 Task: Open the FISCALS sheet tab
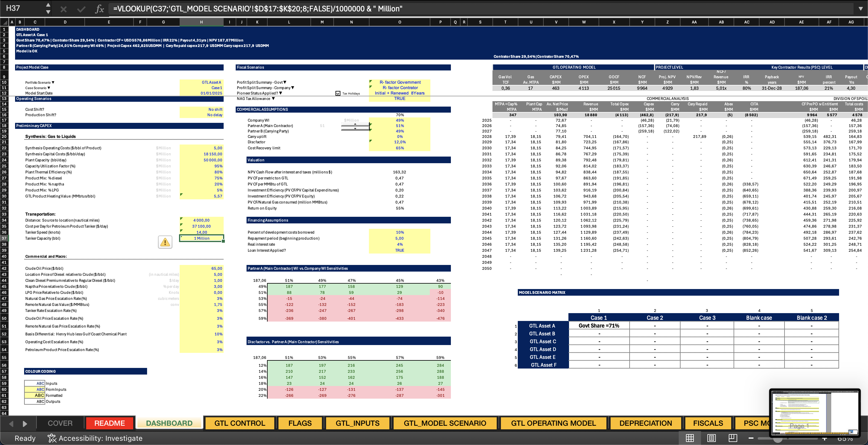(x=708, y=423)
